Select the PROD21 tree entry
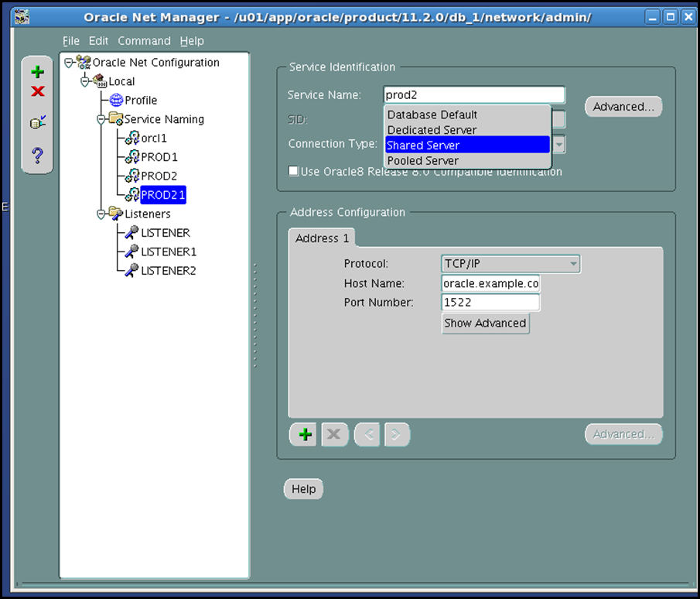Screen dimensions: 700x599 pyautogui.click(x=162, y=195)
